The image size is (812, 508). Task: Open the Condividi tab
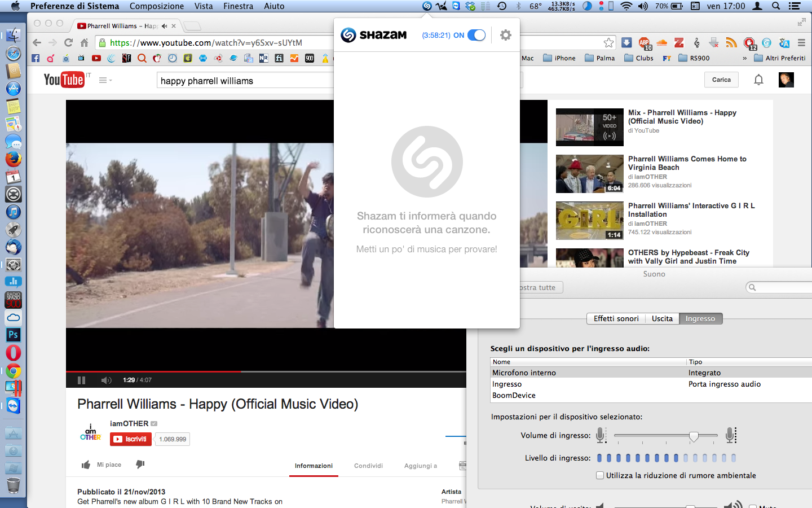(368, 466)
